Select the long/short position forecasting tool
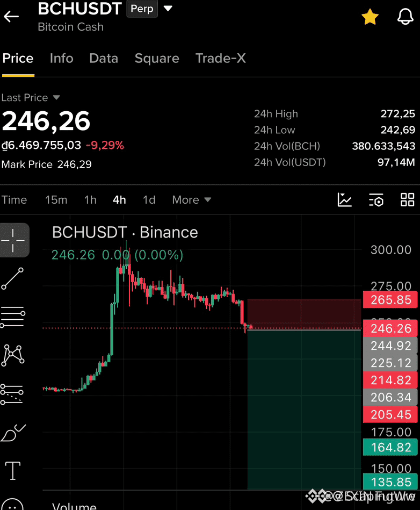This screenshot has height=510, width=420. [x=12, y=394]
